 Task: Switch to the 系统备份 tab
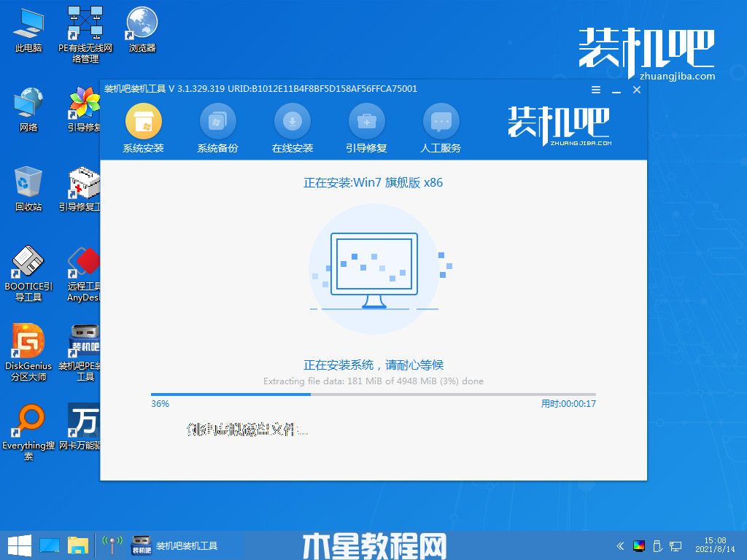click(217, 129)
